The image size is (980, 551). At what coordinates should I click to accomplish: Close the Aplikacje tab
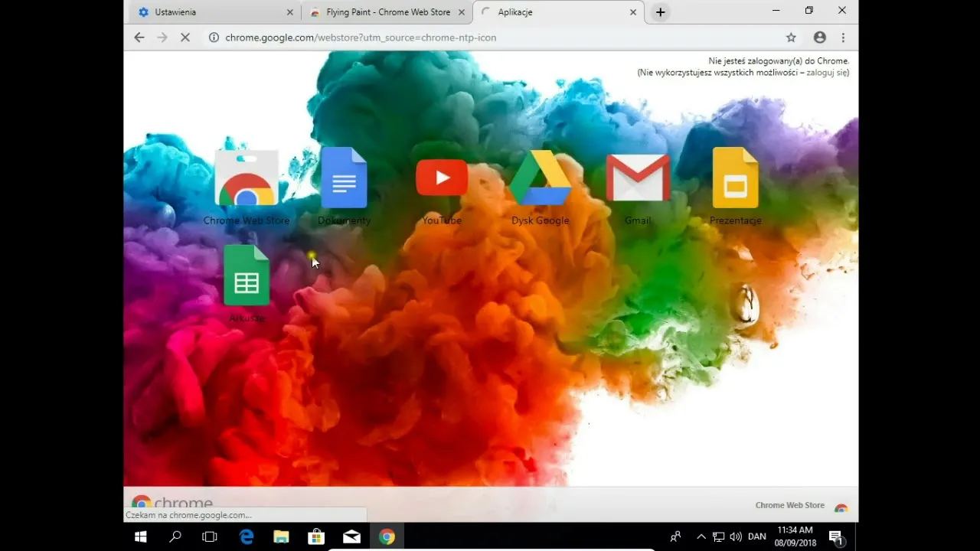coord(633,12)
